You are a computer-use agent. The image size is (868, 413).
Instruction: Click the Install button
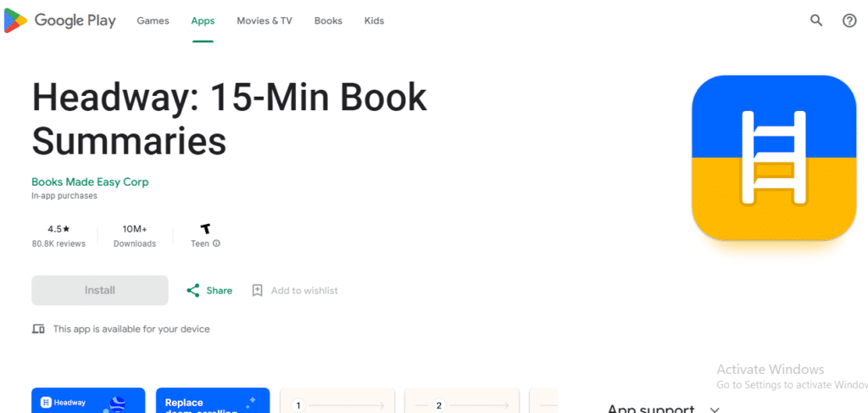pyautogui.click(x=100, y=290)
